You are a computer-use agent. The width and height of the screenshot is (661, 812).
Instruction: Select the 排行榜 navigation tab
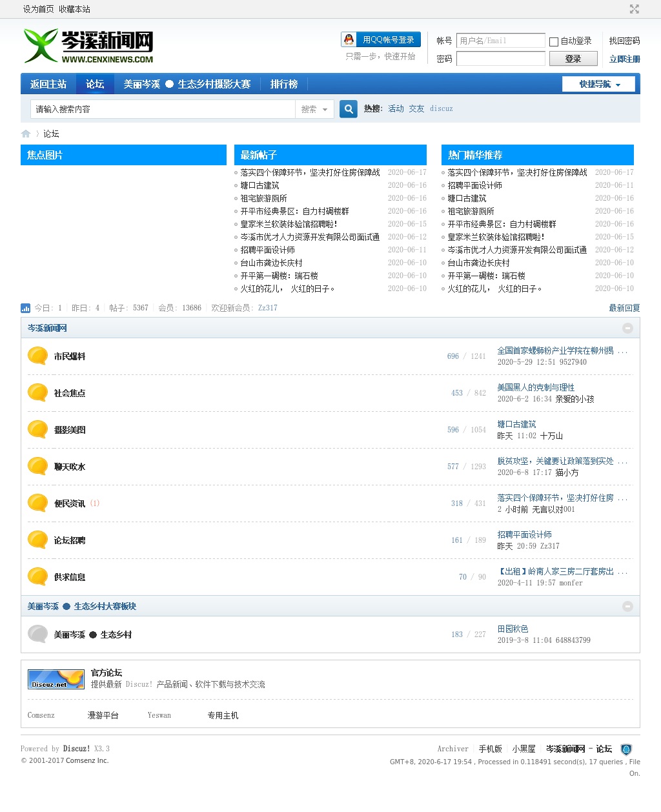pyautogui.click(x=284, y=84)
